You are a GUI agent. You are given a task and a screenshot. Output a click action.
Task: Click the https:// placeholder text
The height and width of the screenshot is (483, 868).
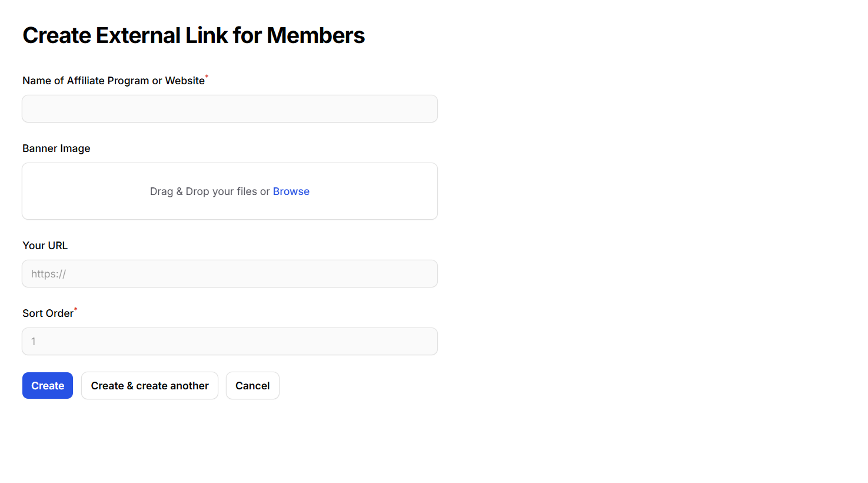click(48, 274)
